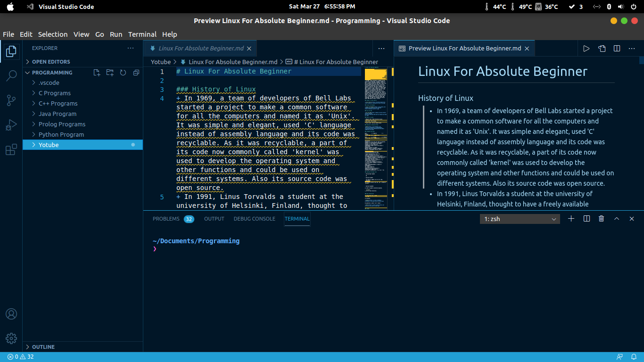Switch to the PROBLEMS panel tab
The height and width of the screenshot is (362, 644).
[173, 219]
